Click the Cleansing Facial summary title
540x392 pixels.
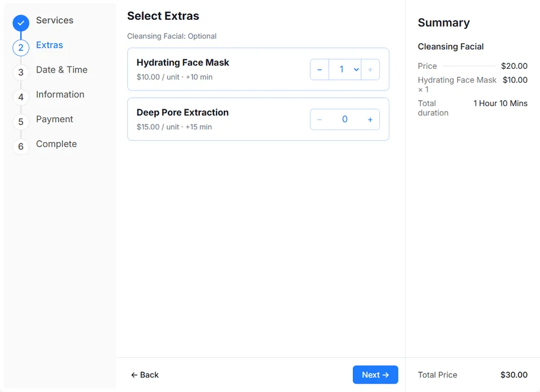point(451,47)
